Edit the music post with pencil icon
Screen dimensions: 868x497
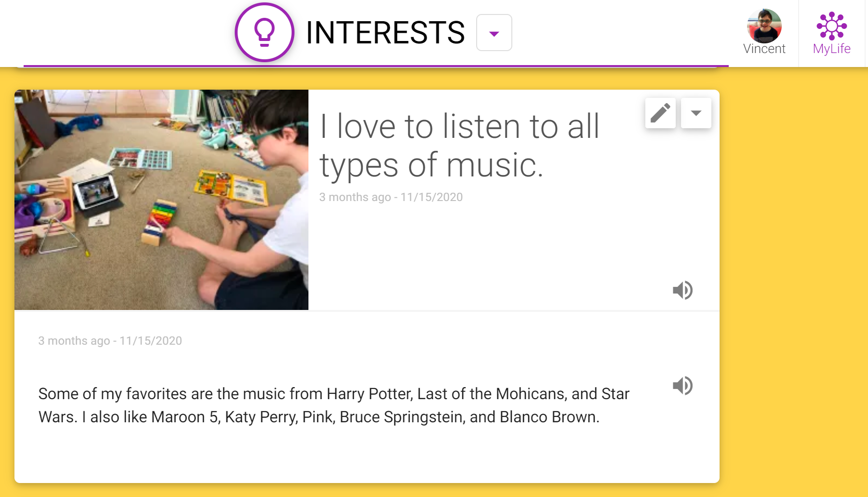click(660, 113)
